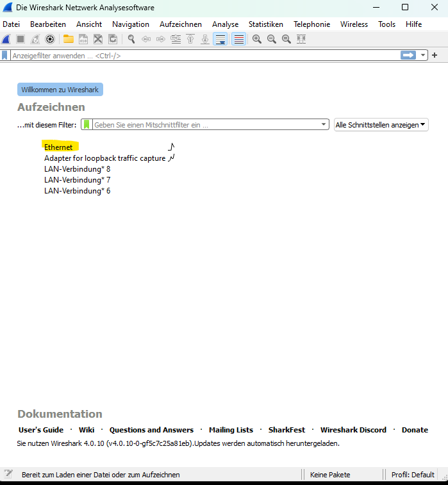Open the Telephonie menu
The height and width of the screenshot is (485, 448).
312,24
